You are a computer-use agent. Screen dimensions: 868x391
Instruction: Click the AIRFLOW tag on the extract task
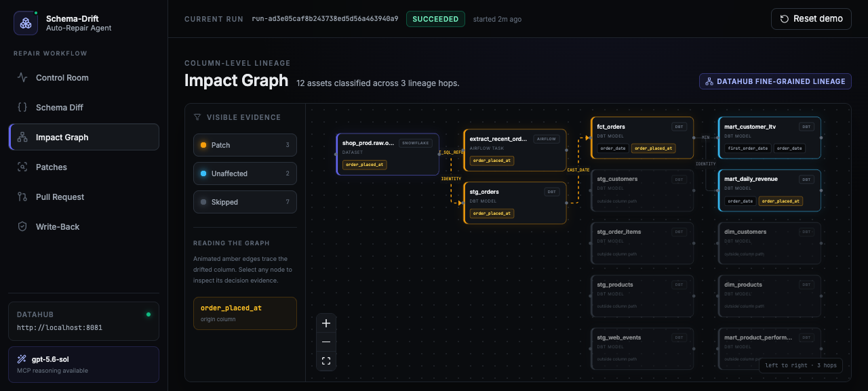click(x=545, y=139)
